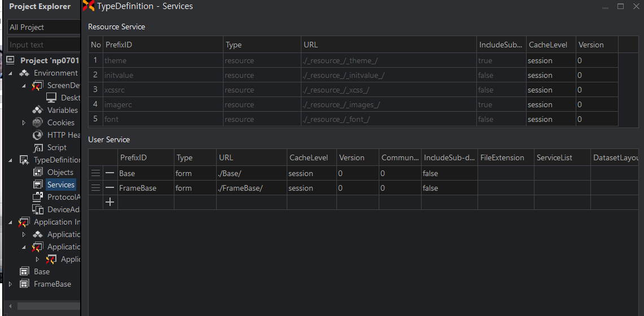
Task: Click FileExtension column header
Action: (x=506, y=157)
